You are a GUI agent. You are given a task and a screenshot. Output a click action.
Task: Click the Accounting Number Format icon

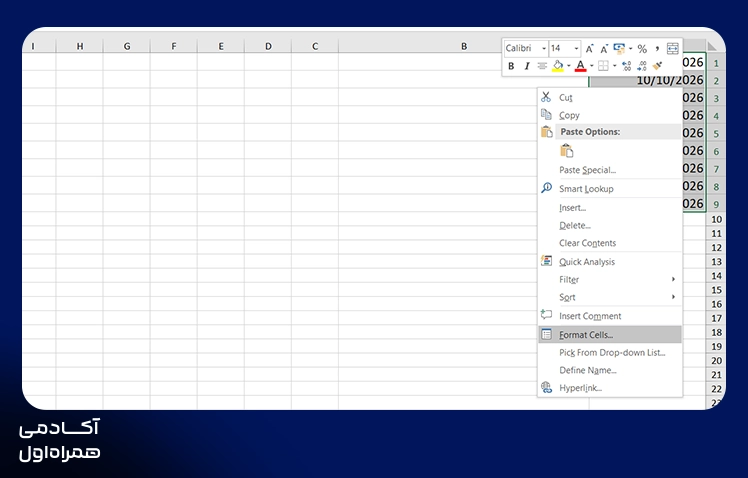pos(619,48)
